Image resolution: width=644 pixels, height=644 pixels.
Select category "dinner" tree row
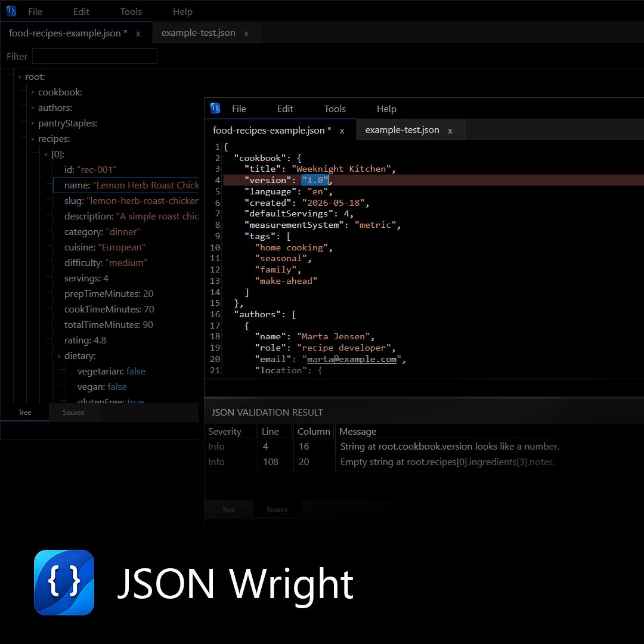tap(102, 231)
